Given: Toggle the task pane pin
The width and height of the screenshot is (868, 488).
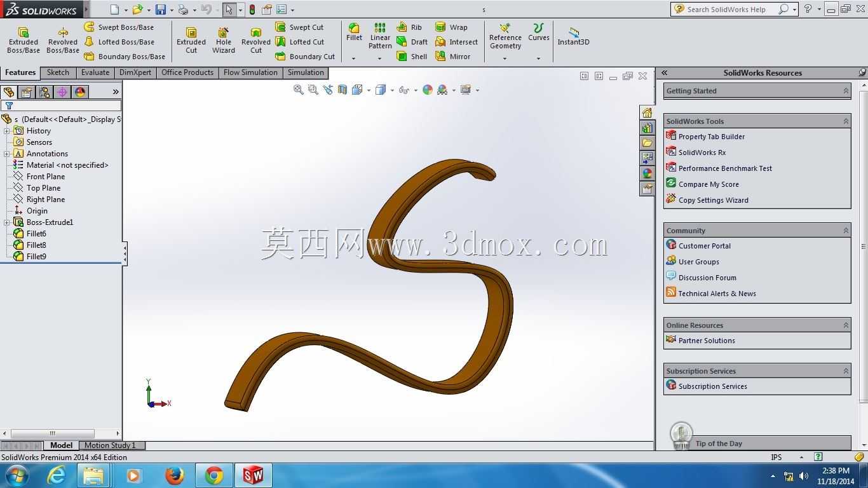Looking at the screenshot, I should point(862,73).
